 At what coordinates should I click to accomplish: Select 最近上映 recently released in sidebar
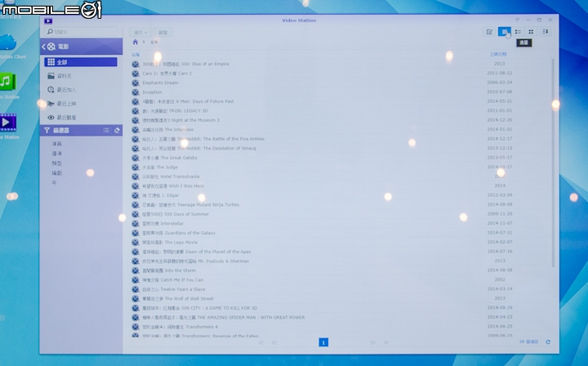pyautogui.click(x=81, y=104)
